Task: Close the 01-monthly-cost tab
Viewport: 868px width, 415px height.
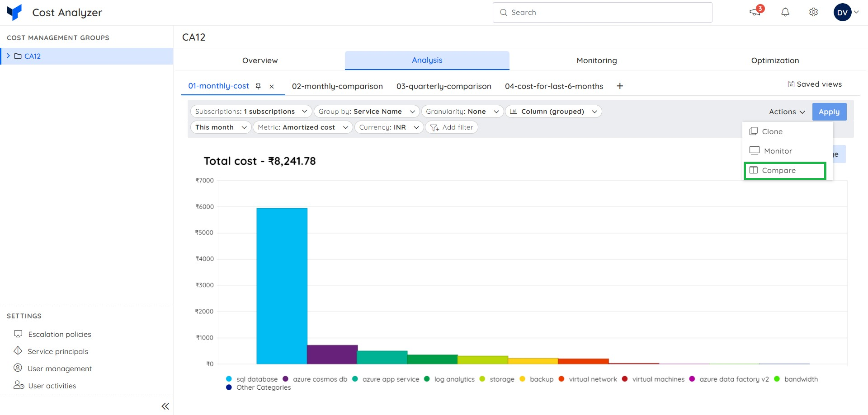Action: (272, 87)
